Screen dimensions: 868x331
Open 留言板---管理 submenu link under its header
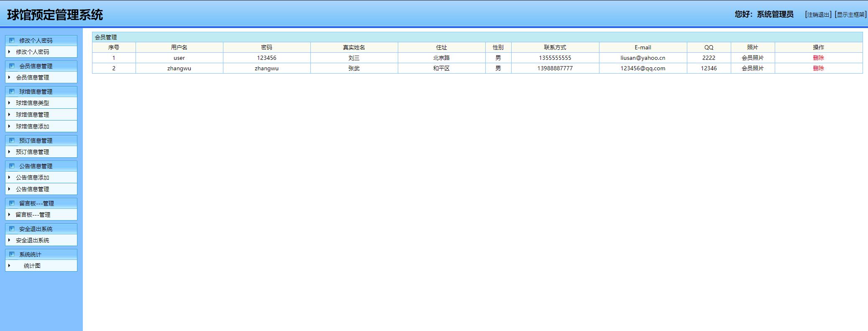(x=33, y=215)
